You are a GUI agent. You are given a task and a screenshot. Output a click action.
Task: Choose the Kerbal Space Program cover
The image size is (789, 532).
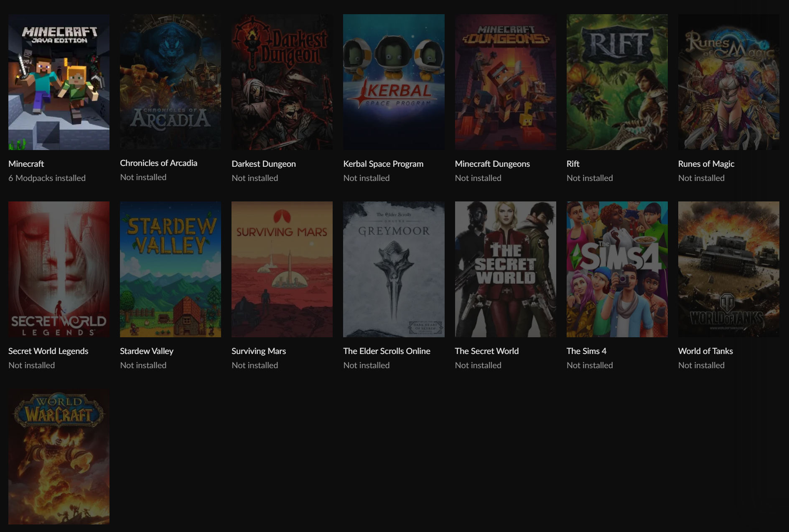coord(394,82)
